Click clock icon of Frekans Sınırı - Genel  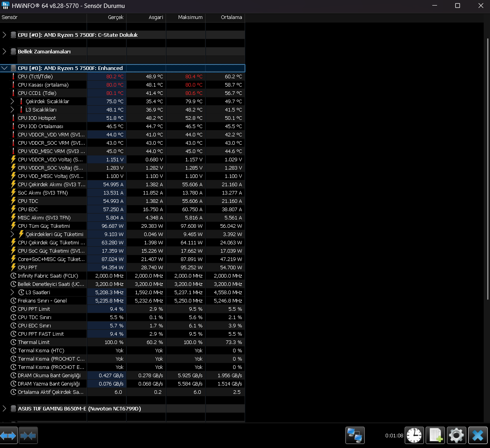13,301
